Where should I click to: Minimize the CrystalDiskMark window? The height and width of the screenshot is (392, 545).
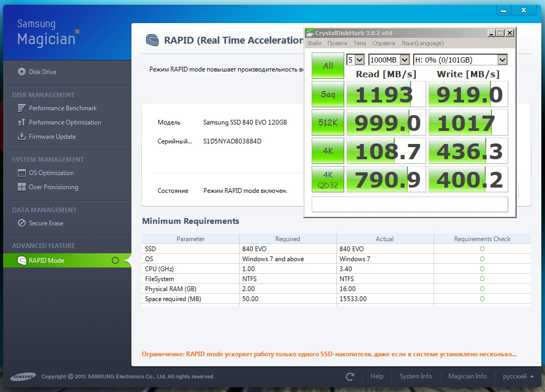[491, 33]
